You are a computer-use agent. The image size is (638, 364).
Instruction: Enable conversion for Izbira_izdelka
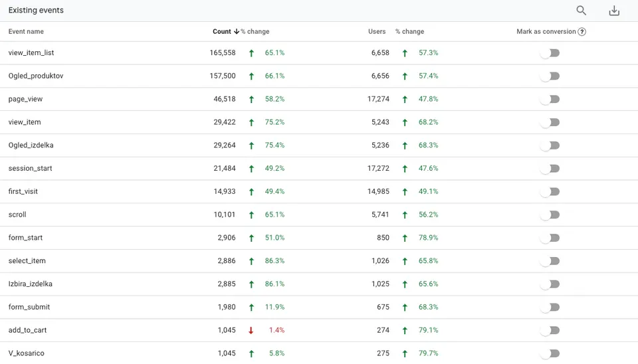550,284
